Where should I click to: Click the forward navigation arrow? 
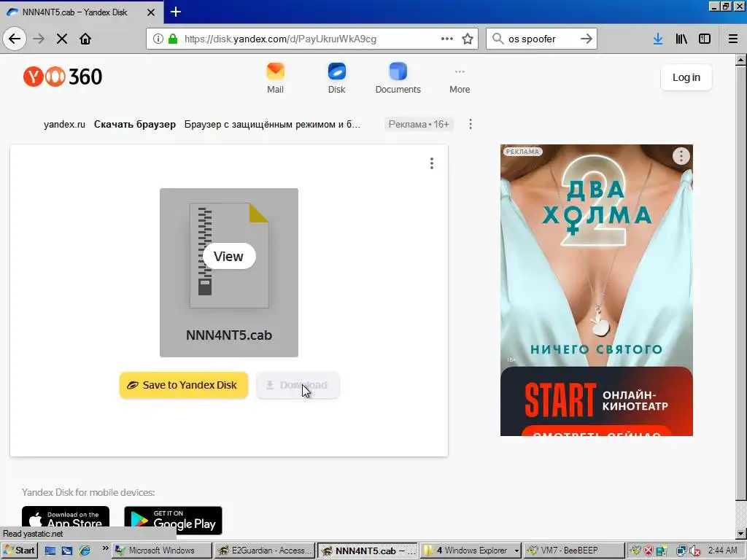click(39, 39)
